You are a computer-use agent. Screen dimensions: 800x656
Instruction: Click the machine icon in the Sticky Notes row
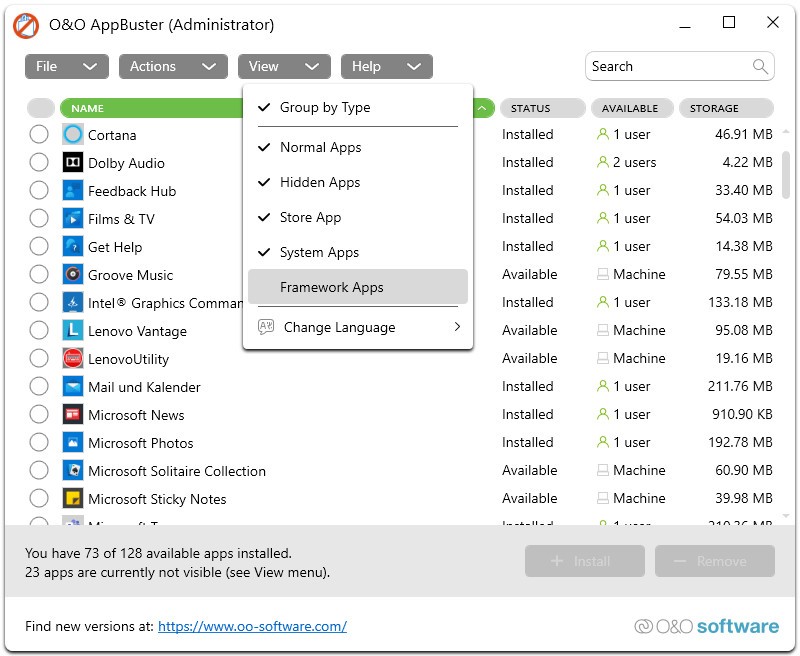point(603,498)
